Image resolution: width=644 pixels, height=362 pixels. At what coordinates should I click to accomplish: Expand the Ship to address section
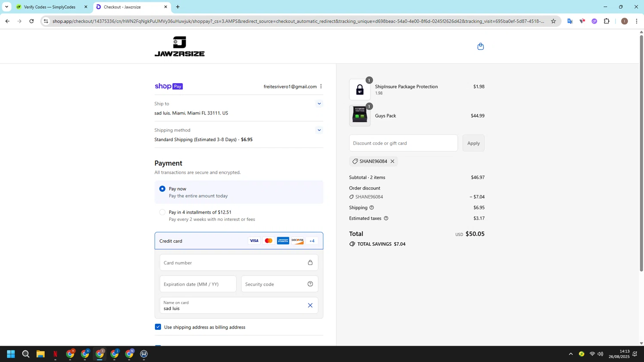tap(319, 104)
